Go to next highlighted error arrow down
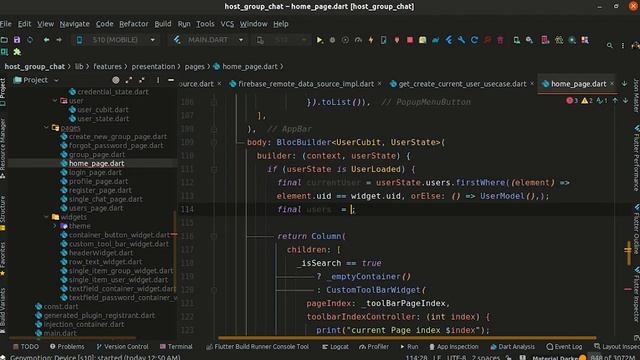 click(x=625, y=100)
